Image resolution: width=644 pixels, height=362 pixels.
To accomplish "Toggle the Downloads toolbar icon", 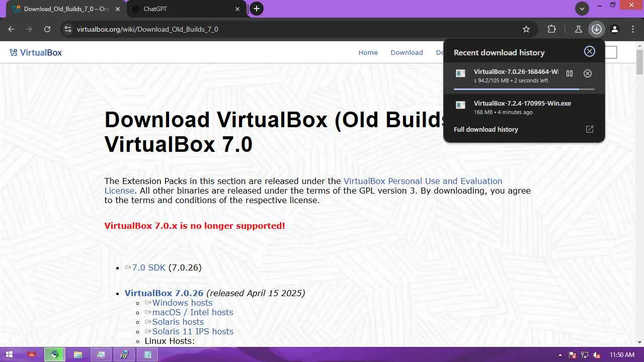I will coord(597,29).
